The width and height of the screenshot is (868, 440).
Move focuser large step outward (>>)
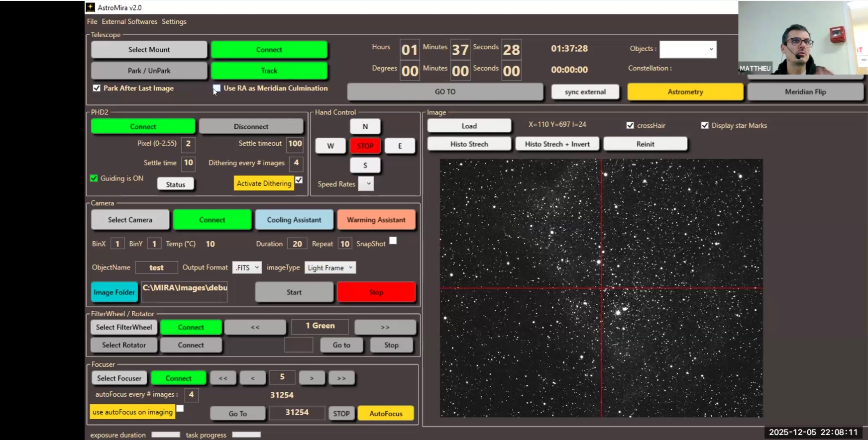point(341,378)
